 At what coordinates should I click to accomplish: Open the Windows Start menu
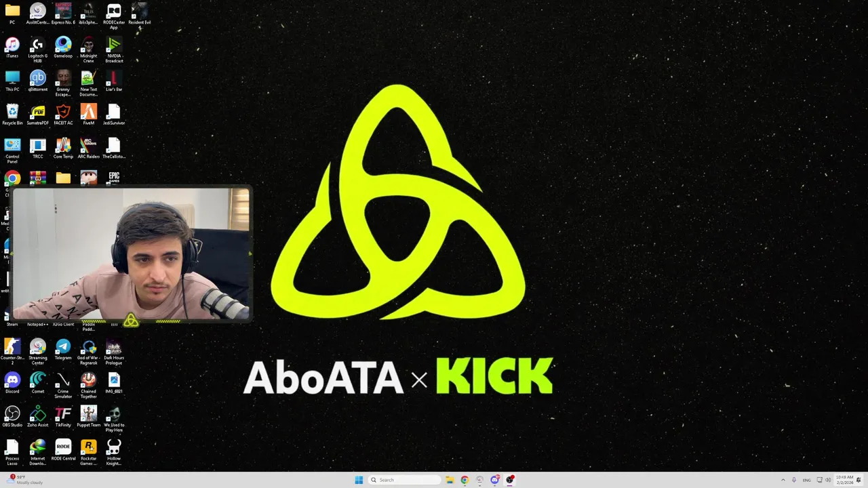(359, 480)
